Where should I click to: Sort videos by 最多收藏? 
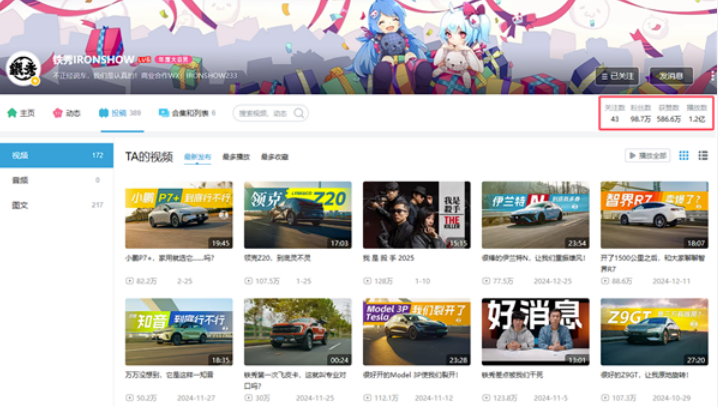[274, 157]
